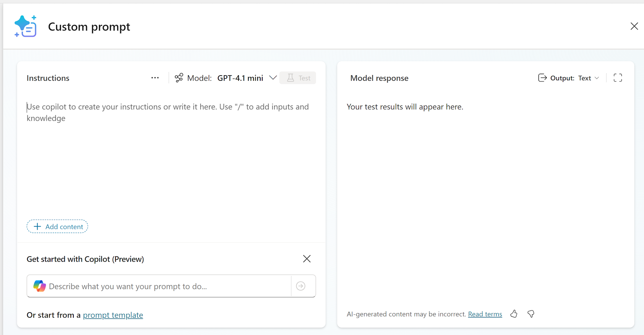This screenshot has height=335, width=644.
Task: Click the output arrow icon
Action: pyautogui.click(x=542, y=78)
